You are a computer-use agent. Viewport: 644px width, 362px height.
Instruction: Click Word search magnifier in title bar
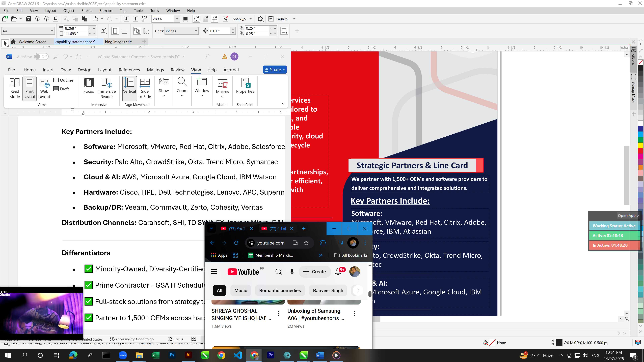[x=207, y=56]
